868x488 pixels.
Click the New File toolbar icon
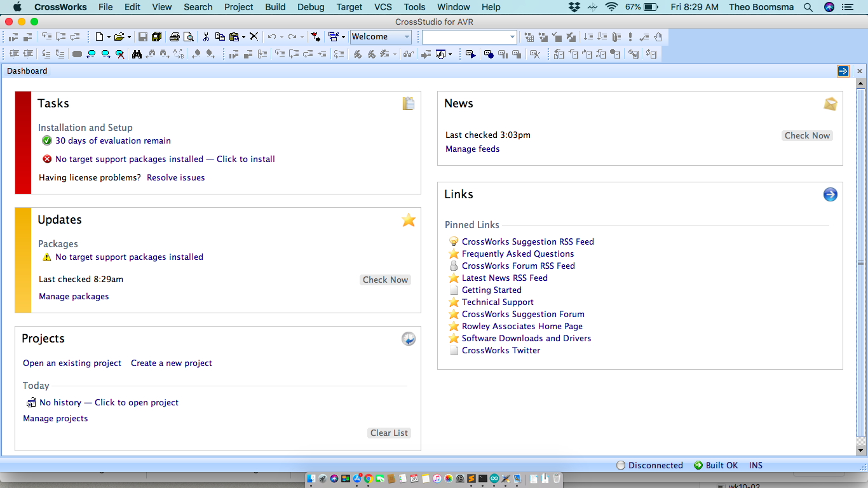(99, 37)
